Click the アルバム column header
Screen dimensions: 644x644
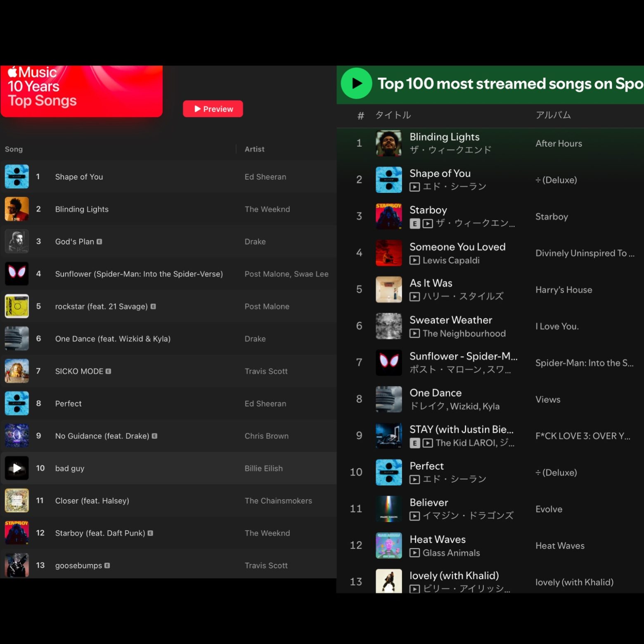(553, 115)
